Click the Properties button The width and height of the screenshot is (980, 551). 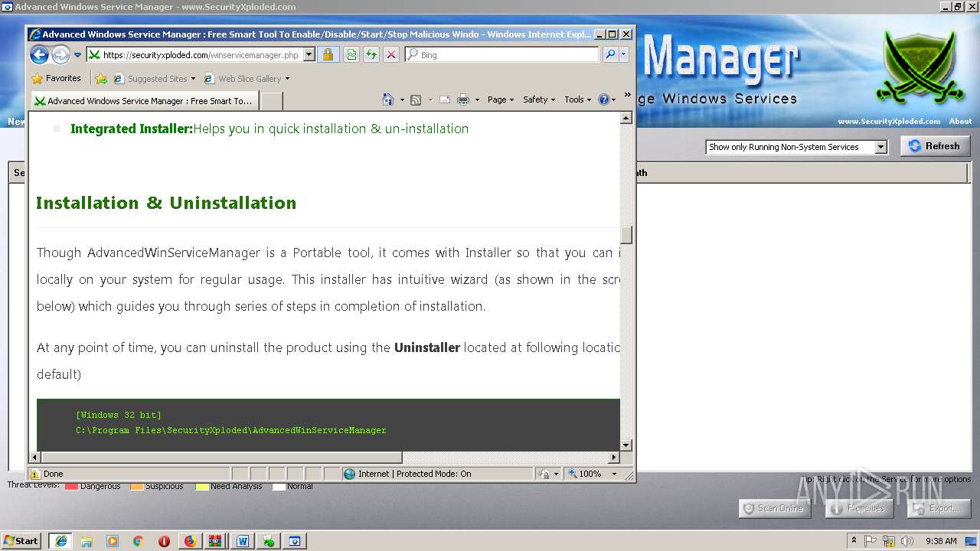coord(858,508)
